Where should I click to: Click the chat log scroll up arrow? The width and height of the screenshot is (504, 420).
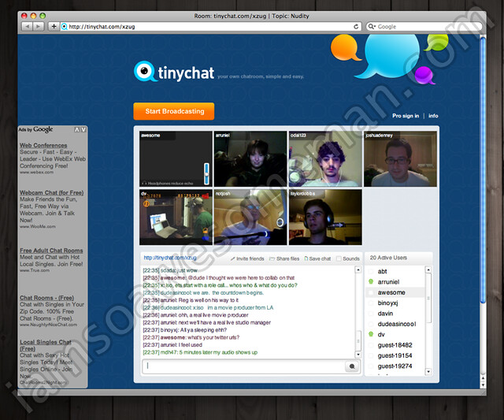tap(358, 269)
